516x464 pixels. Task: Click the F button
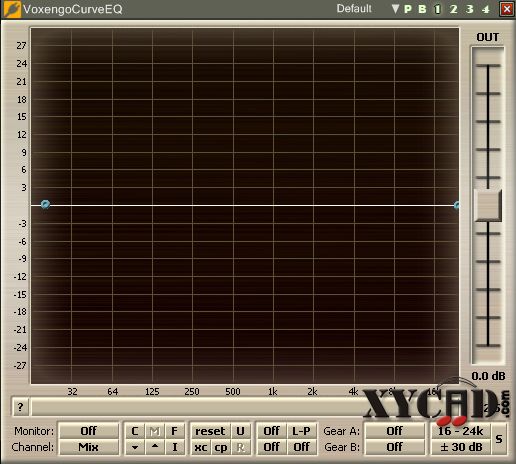point(174,431)
